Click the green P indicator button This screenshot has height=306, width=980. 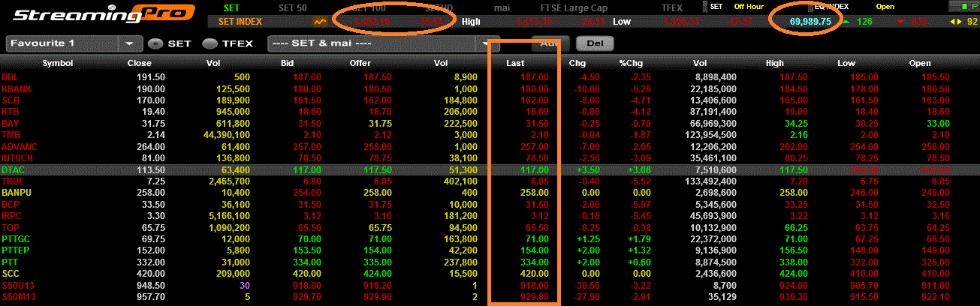click(x=963, y=7)
